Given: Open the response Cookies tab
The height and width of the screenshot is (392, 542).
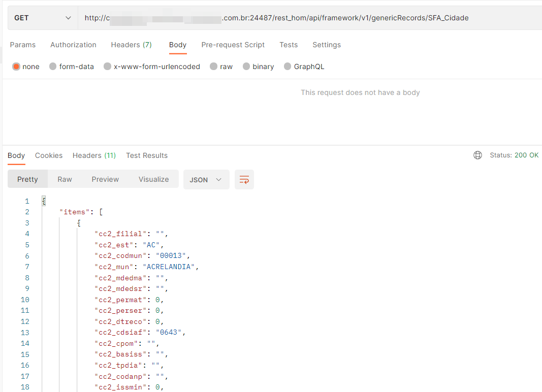Looking at the screenshot, I should (49, 155).
